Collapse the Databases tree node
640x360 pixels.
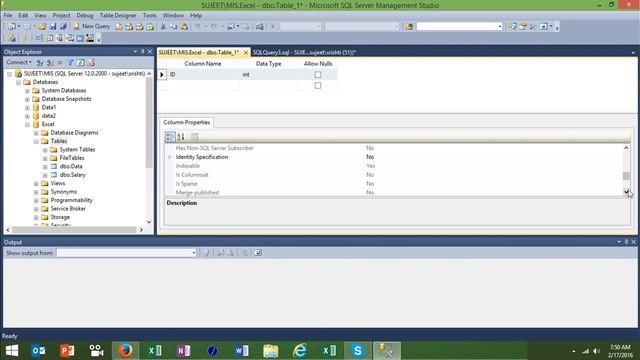tap(18, 82)
